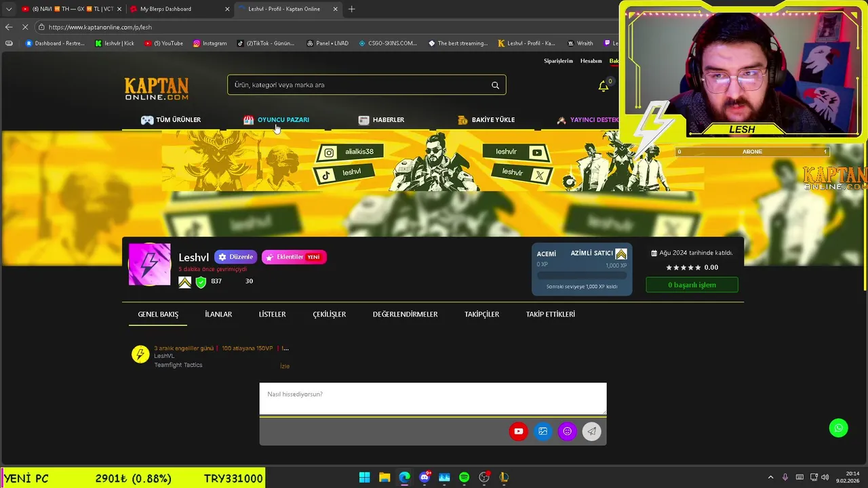Open the Windows Start menu
This screenshot has height=488, width=868.
click(x=364, y=477)
